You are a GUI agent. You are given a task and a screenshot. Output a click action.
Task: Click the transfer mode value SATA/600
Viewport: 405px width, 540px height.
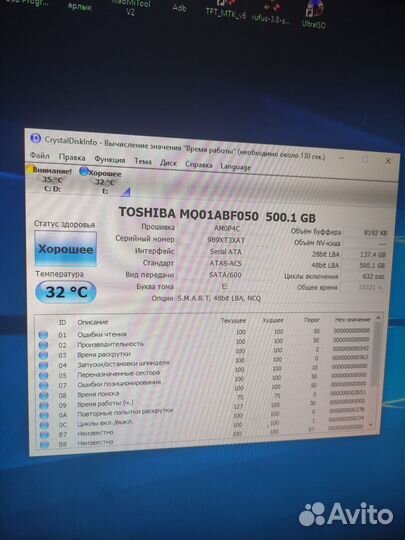pyautogui.click(x=225, y=275)
